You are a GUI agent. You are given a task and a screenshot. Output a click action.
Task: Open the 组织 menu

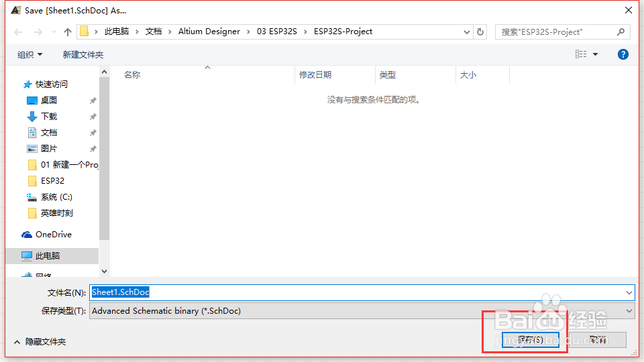(30, 54)
